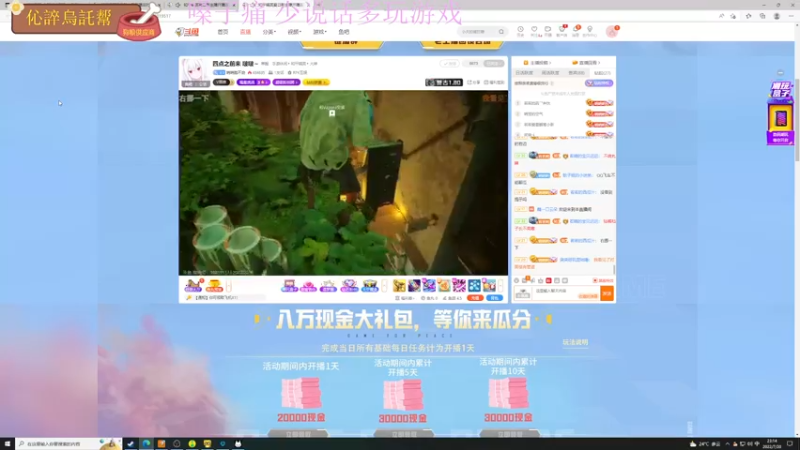800x450 pixels.
Task: Click the magnifier search icon
Action: 502,32
